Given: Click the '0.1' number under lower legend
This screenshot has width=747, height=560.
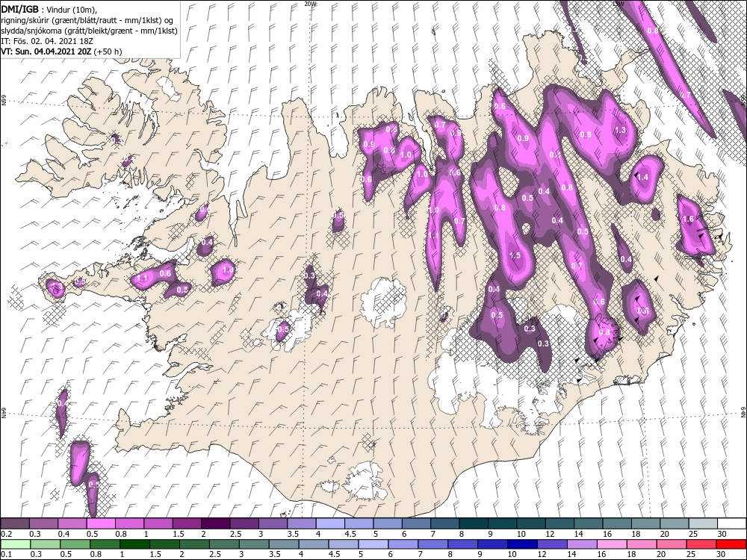Looking at the screenshot, I should [6, 555].
